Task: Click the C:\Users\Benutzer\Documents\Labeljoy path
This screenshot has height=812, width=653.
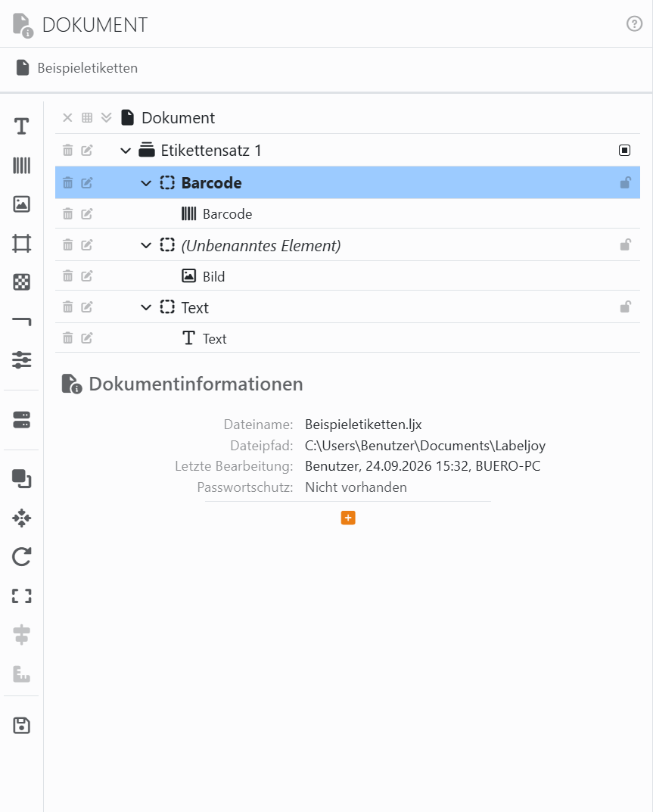Action: tap(425, 446)
